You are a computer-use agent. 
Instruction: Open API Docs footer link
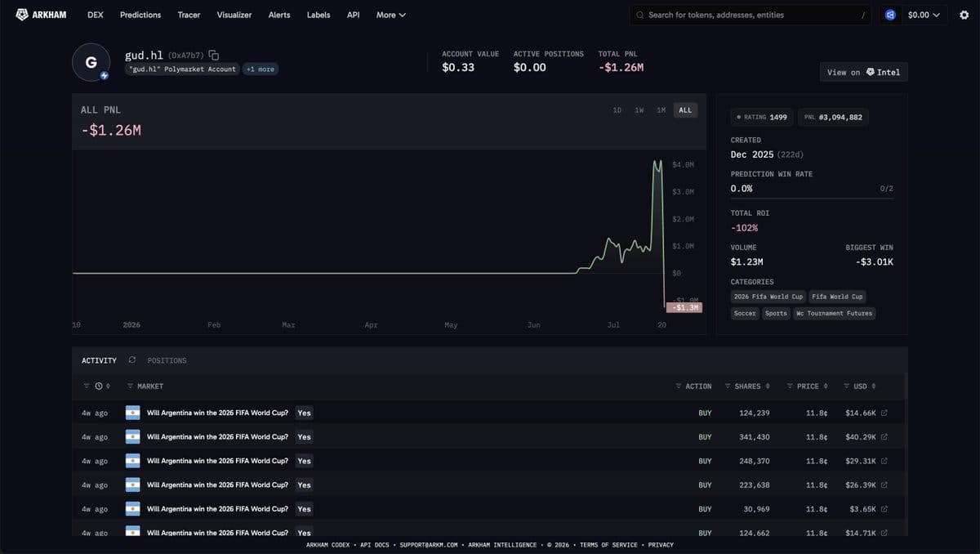tap(376, 545)
